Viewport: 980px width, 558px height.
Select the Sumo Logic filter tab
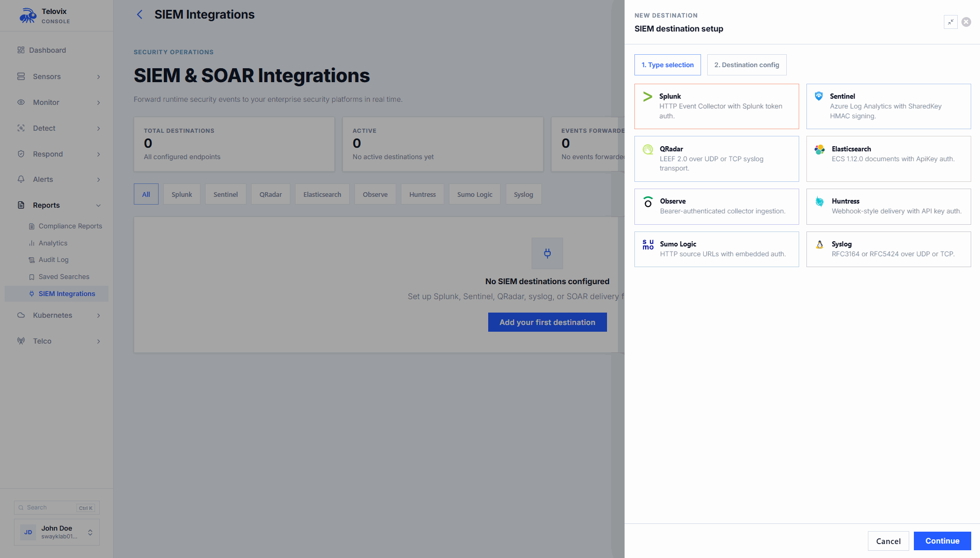click(475, 194)
